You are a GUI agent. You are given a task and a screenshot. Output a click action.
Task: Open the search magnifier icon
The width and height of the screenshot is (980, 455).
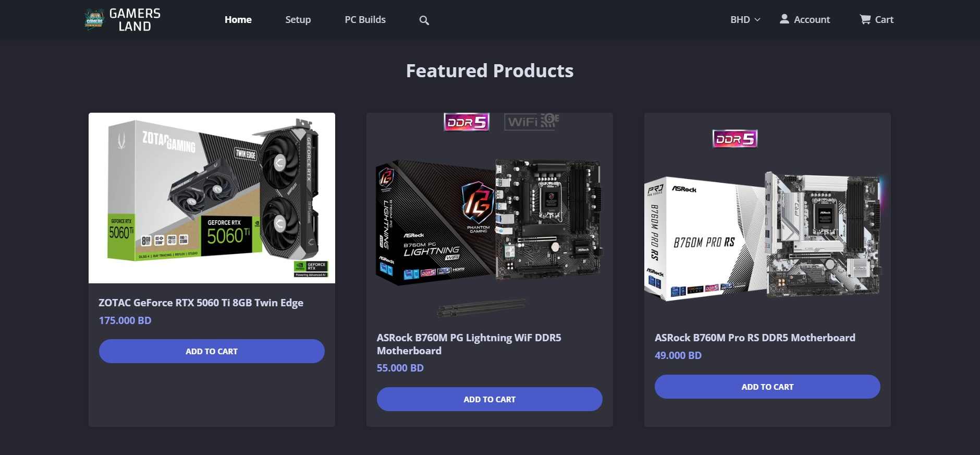[424, 20]
